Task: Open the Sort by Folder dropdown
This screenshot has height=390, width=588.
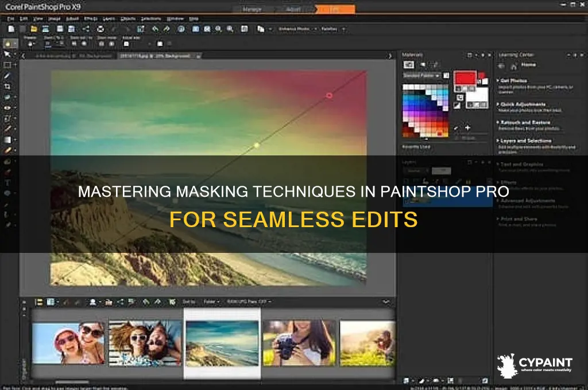Action: (211, 302)
